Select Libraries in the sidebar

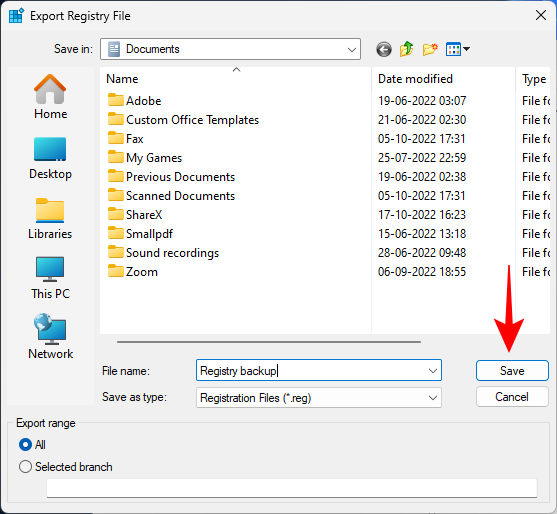tap(50, 219)
